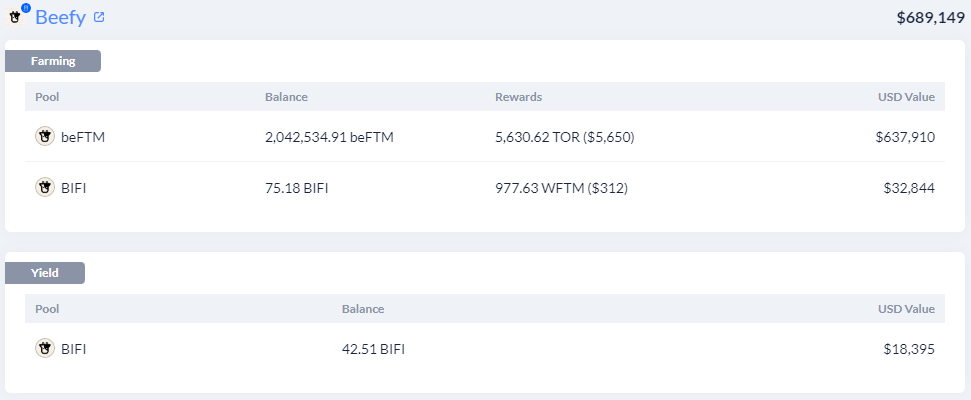Image resolution: width=971 pixels, height=400 pixels.
Task: Click the Yield table USD Value header
Action: 907,308
